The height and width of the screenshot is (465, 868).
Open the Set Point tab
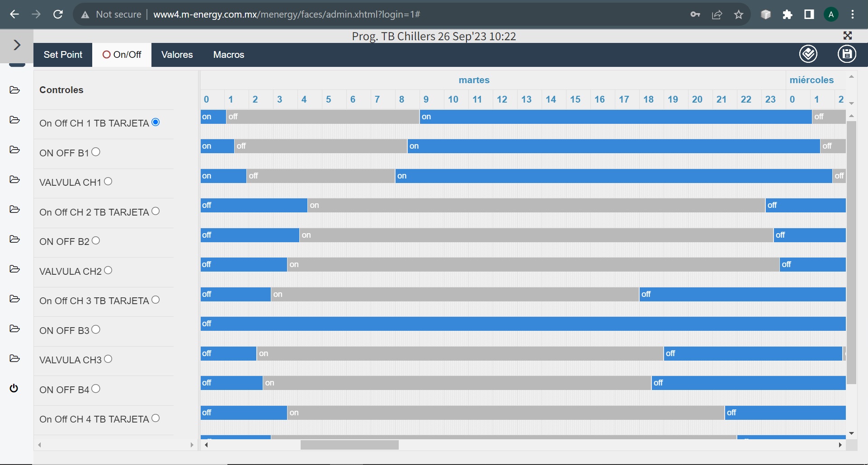pos(63,55)
